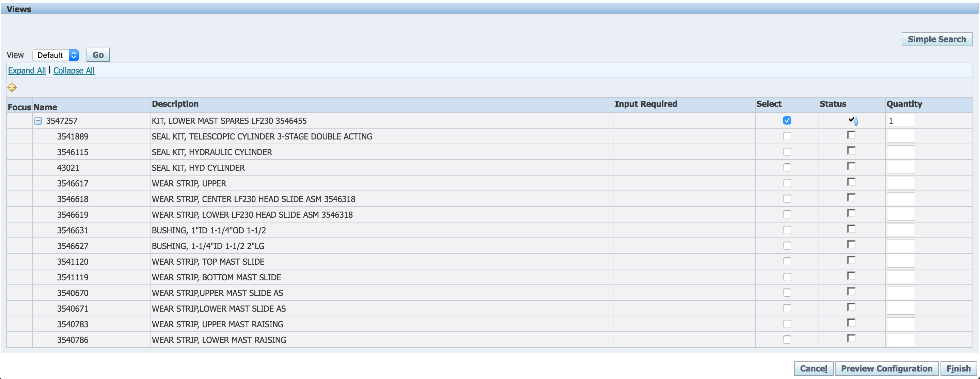Viewport: 980px width, 379px height.
Task: Click the Status box for 3546115
Action: [x=851, y=150]
